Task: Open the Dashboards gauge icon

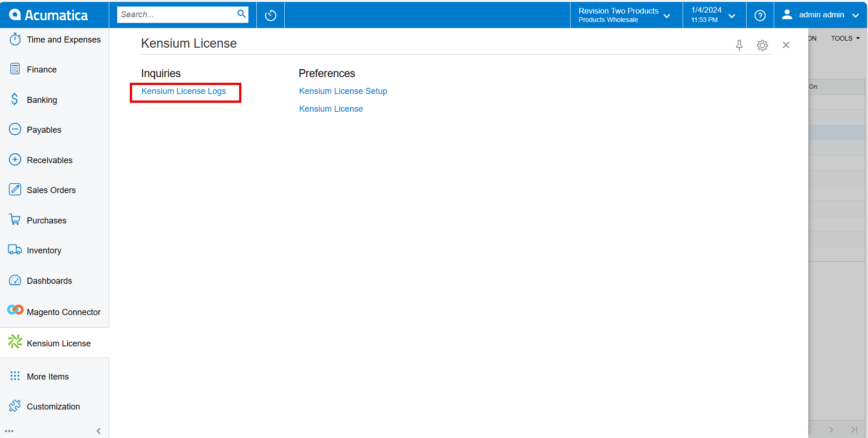Action: click(x=15, y=280)
